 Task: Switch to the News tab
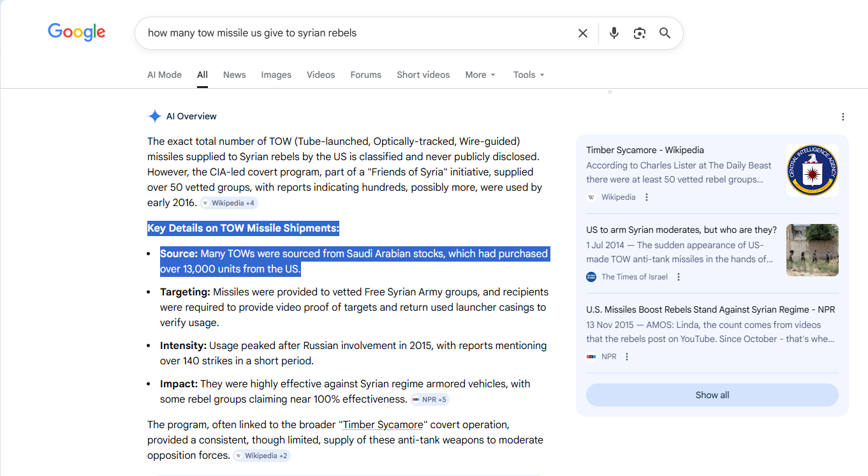click(235, 75)
